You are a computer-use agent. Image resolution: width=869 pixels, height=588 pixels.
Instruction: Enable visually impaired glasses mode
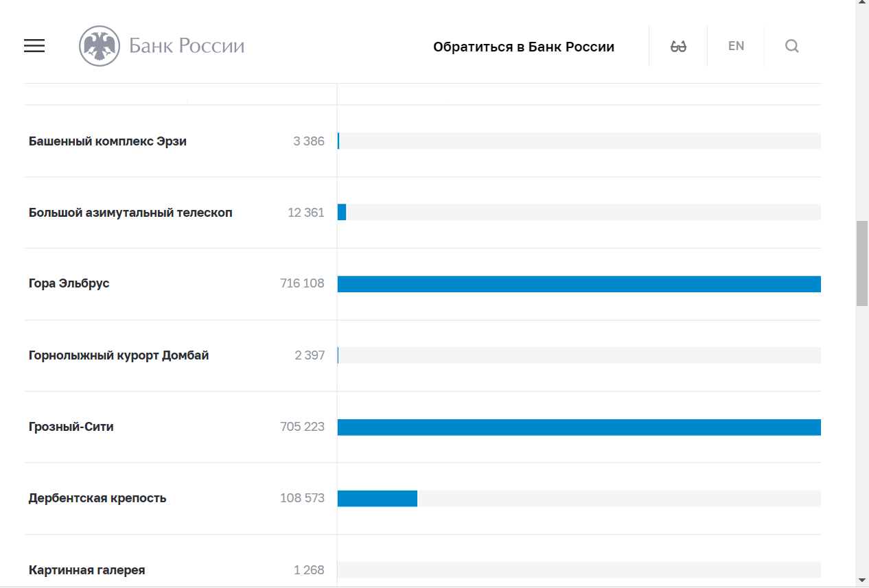[678, 46]
